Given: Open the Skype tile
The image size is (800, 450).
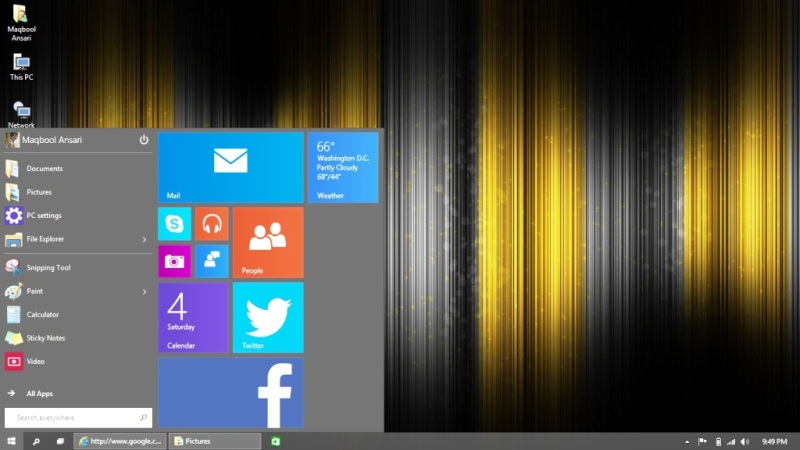Looking at the screenshot, I should [174, 224].
